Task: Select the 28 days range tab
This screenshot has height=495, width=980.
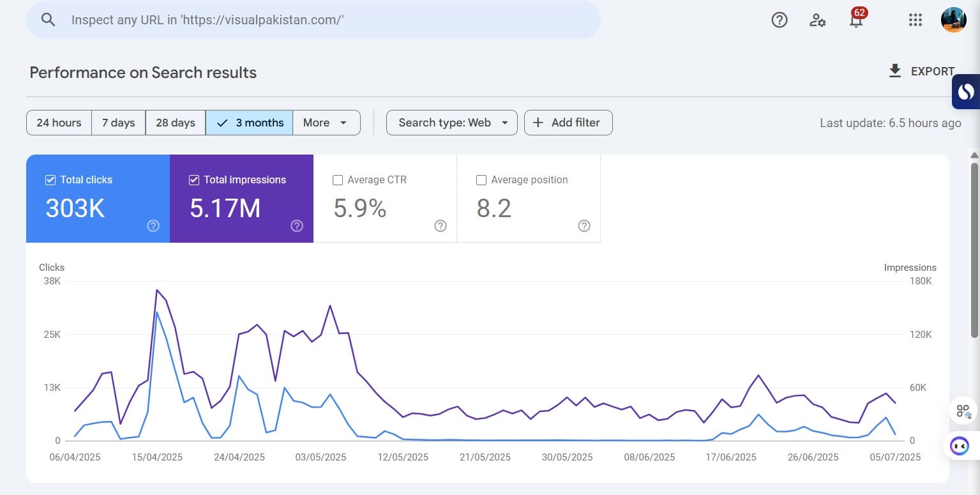Action: point(176,123)
